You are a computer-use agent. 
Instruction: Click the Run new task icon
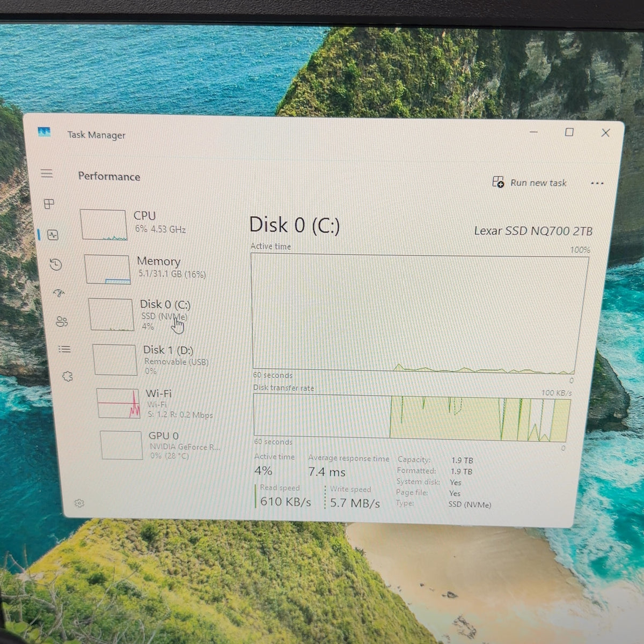pos(498,182)
